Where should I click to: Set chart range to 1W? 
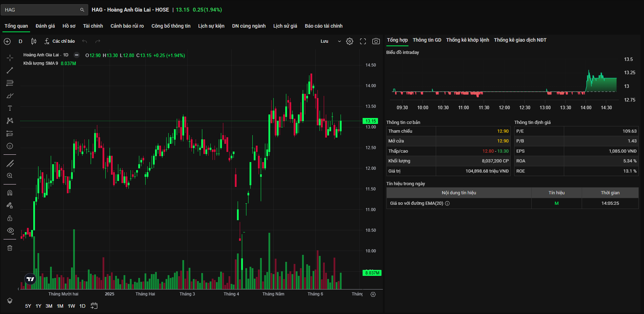click(71, 306)
